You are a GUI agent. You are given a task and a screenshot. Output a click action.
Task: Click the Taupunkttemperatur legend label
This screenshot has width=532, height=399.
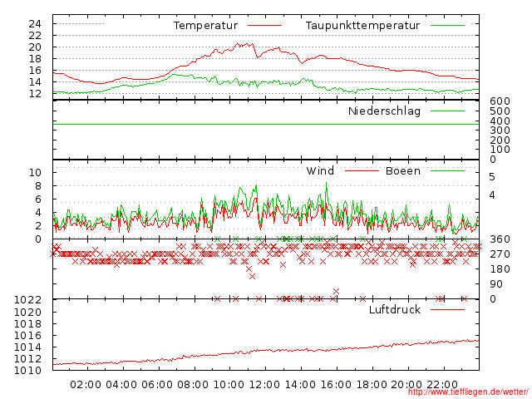coord(362,26)
